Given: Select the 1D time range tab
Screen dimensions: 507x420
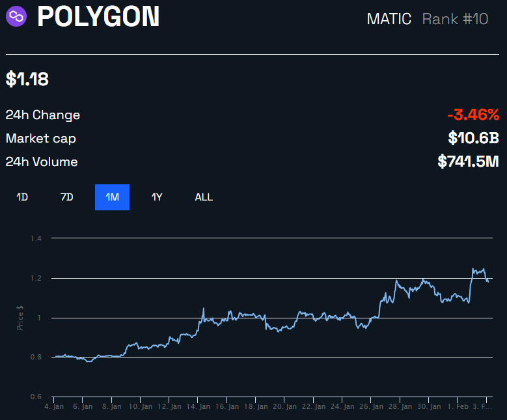Looking at the screenshot, I should [x=22, y=197].
